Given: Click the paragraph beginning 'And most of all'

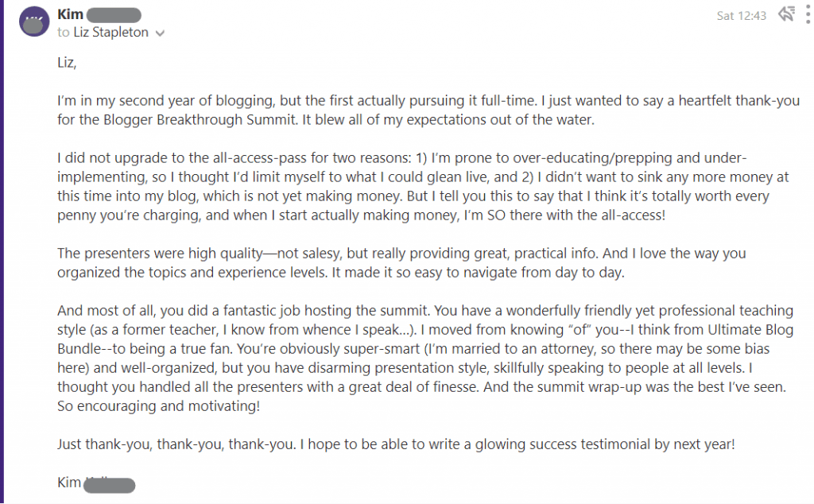Looking at the screenshot, I should point(397,358).
